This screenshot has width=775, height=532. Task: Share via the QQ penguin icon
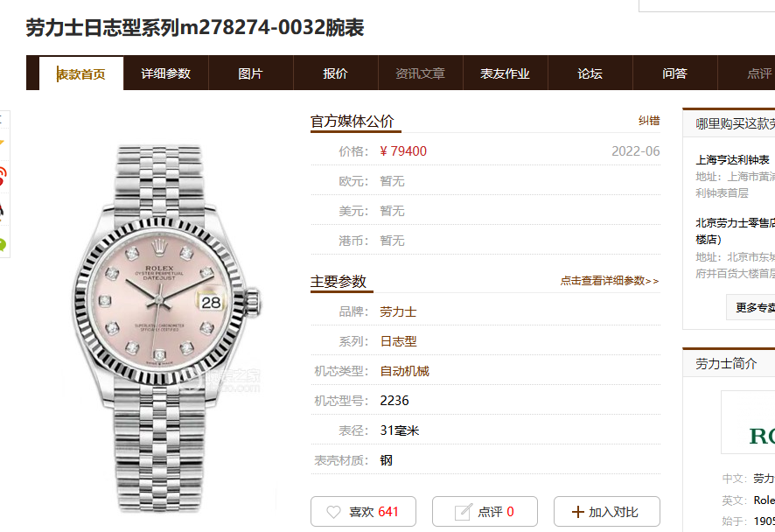pos(3,210)
